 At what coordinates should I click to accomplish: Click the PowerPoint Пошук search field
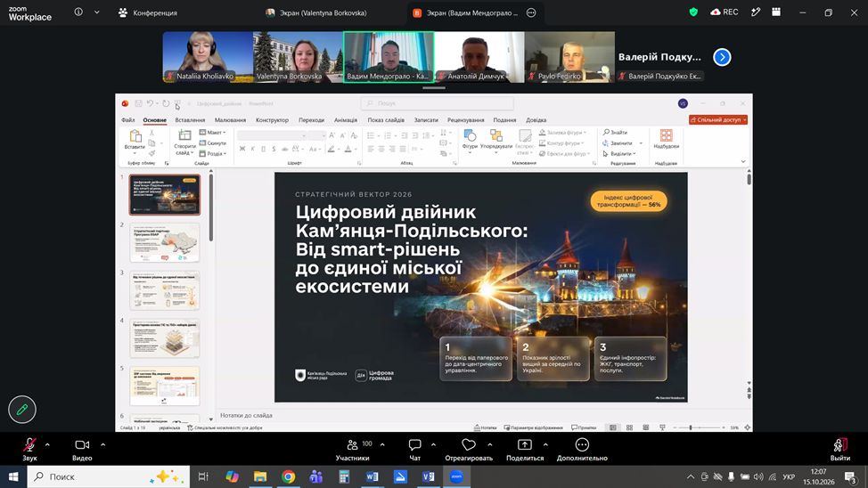pos(438,103)
